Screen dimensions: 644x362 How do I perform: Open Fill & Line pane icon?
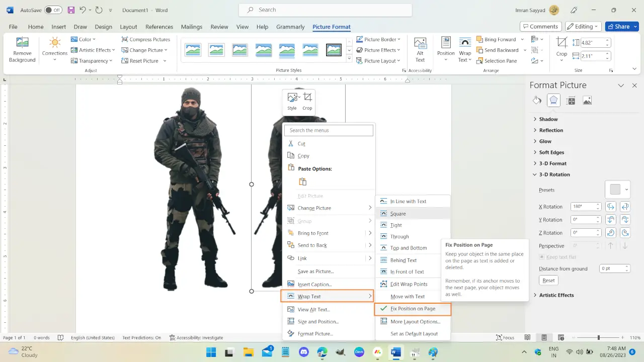point(537,101)
